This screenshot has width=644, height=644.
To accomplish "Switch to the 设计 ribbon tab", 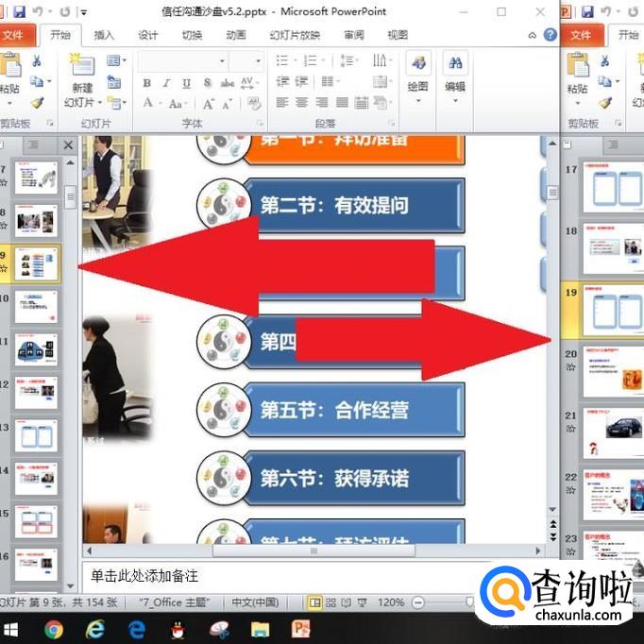I will point(148,35).
